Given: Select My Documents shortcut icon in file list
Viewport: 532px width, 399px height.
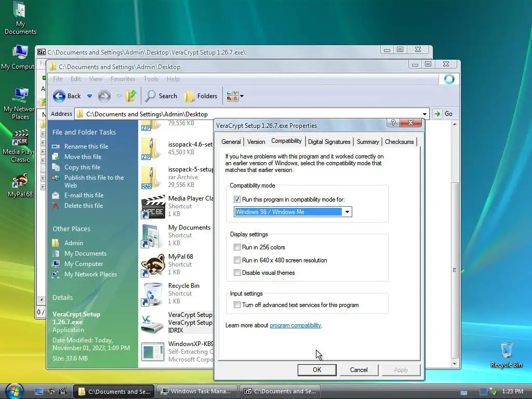Looking at the screenshot, I should (x=151, y=236).
